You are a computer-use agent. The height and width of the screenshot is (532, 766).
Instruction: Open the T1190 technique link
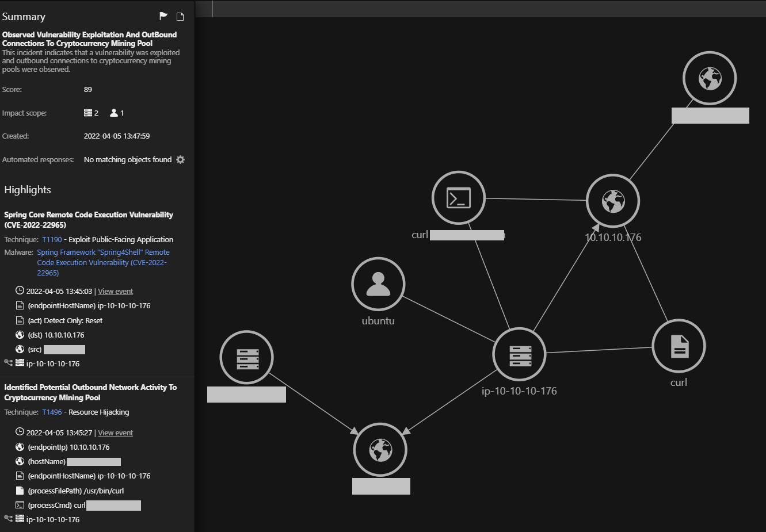(x=52, y=240)
